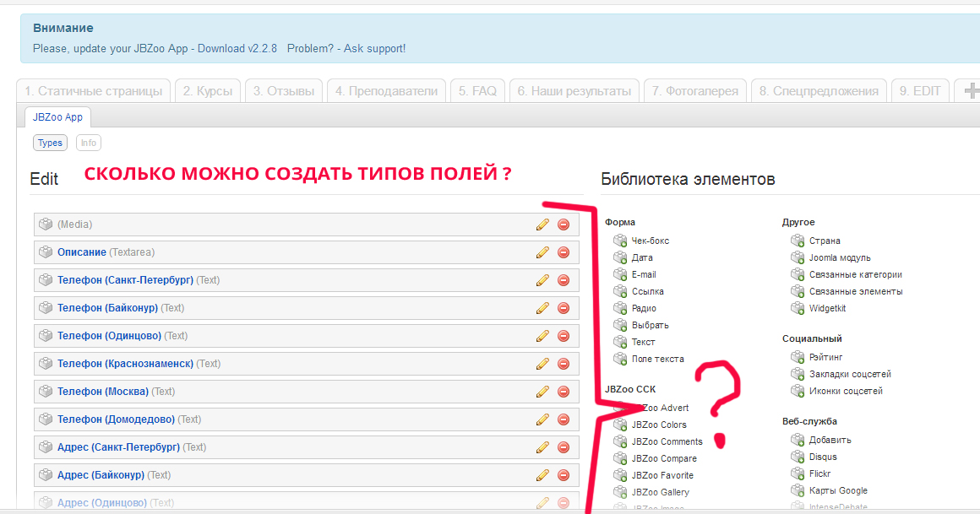980x514 pixels.
Task: Add the Рэйтинг social element
Action: [825, 357]
